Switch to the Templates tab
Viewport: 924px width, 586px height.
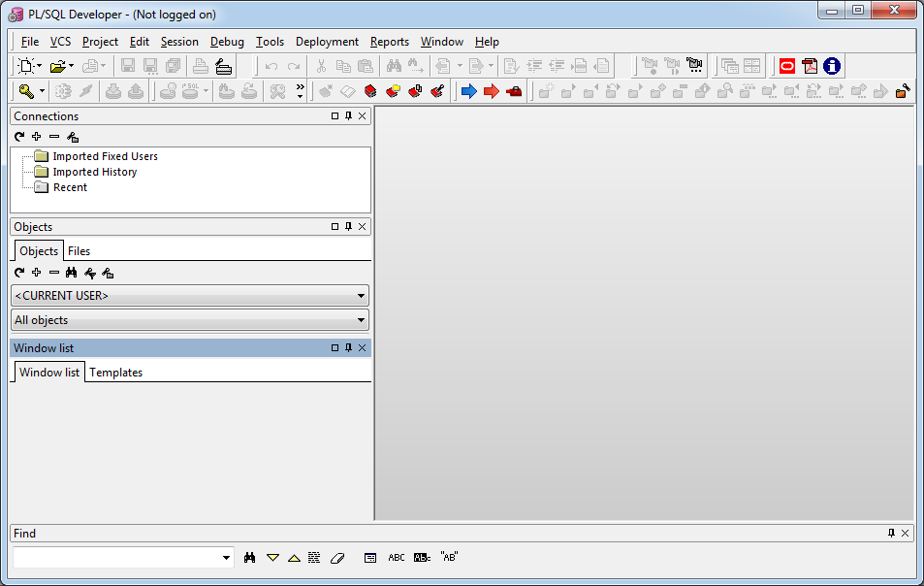pyautogui.click(x=116, y=373)
